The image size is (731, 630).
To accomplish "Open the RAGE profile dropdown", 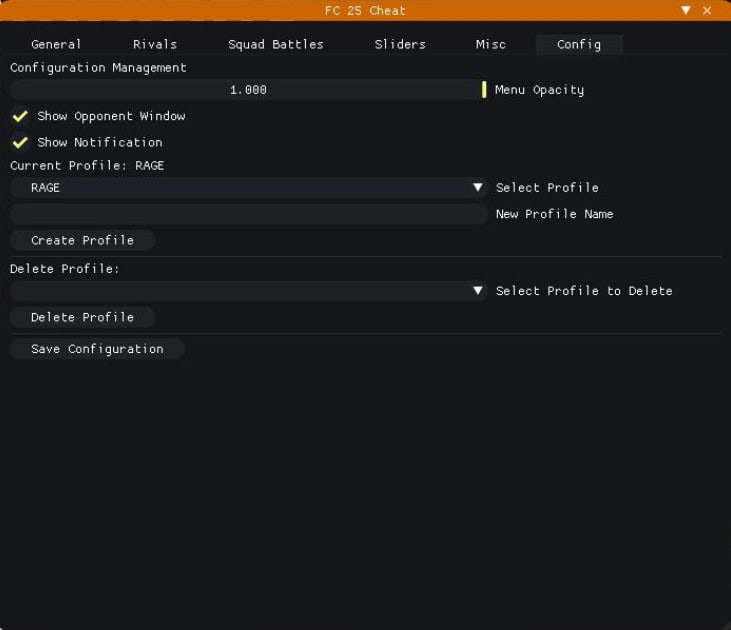I will tap(248, 187).
